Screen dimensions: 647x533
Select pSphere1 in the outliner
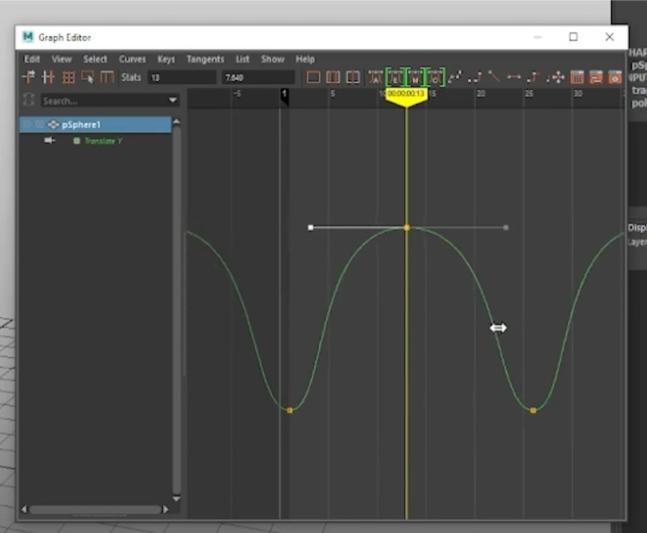pos(95,125)
